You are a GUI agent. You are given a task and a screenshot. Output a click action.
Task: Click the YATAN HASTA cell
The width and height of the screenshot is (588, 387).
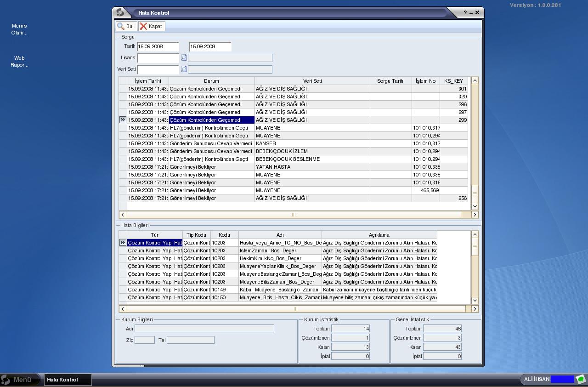(312, 167)
